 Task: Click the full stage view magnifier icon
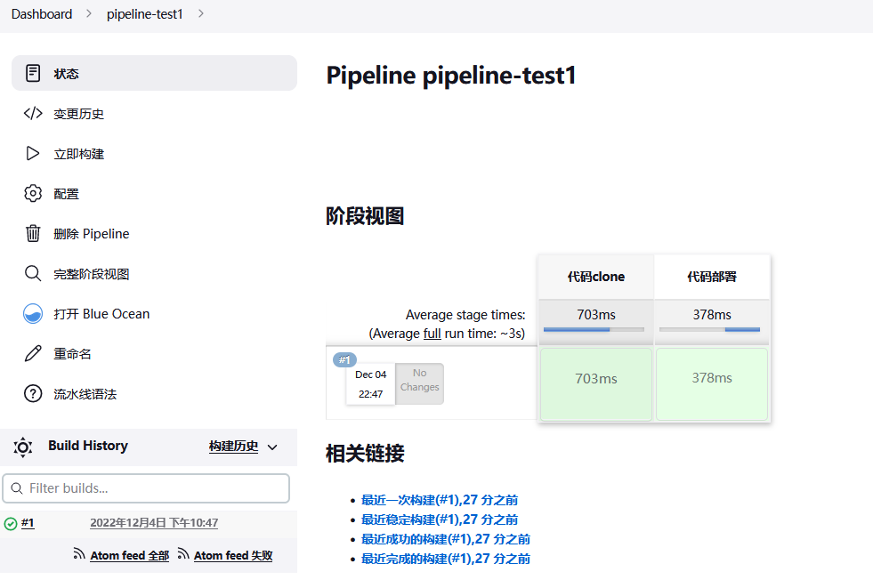[x=33, y=273]
